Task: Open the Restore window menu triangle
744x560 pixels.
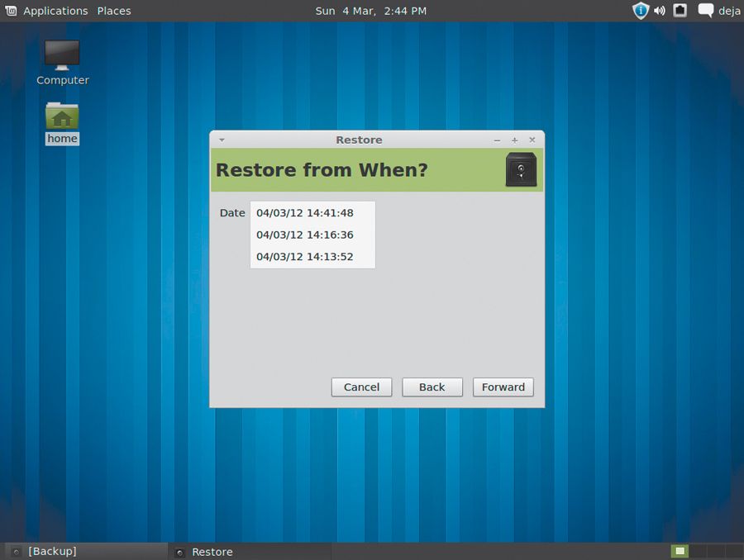Action: click(221, 140)
